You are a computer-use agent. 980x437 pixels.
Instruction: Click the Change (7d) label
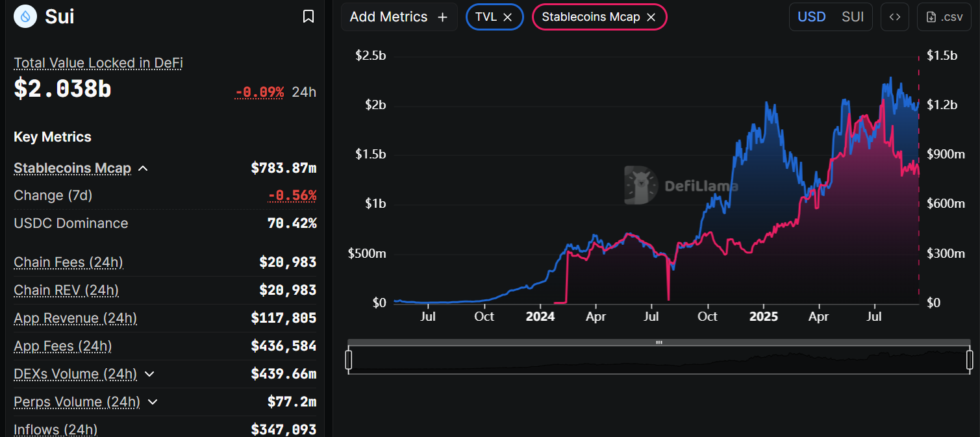(x=53, y=195)
